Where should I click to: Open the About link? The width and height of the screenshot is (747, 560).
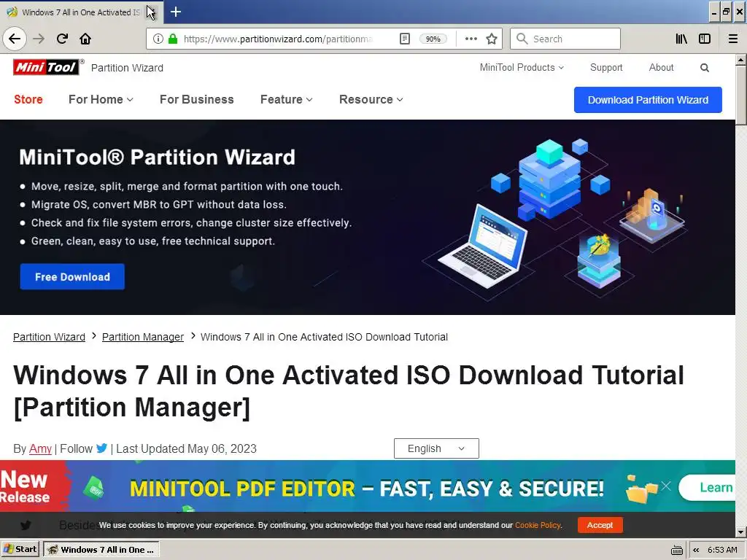(661, 68)
